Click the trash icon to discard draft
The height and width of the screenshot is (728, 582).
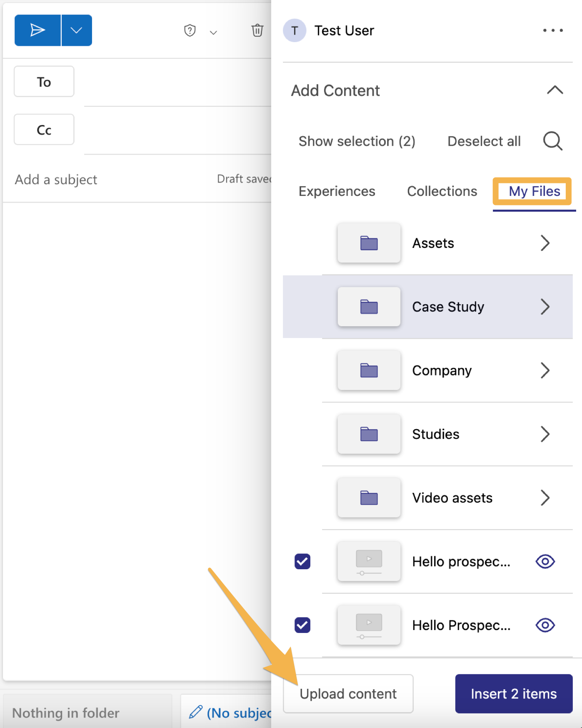tap(257, 30)
